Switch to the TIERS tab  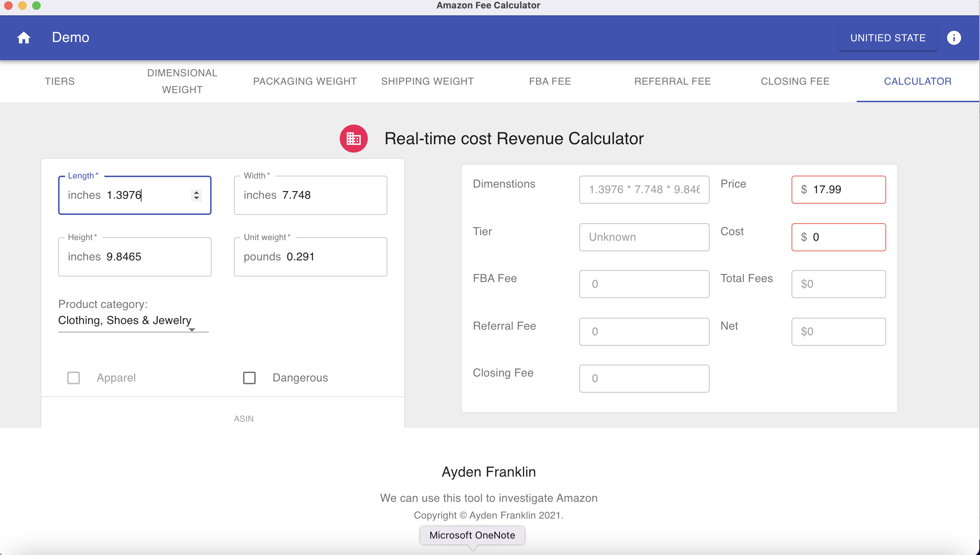pyautogui.click(x=60, y=81)
